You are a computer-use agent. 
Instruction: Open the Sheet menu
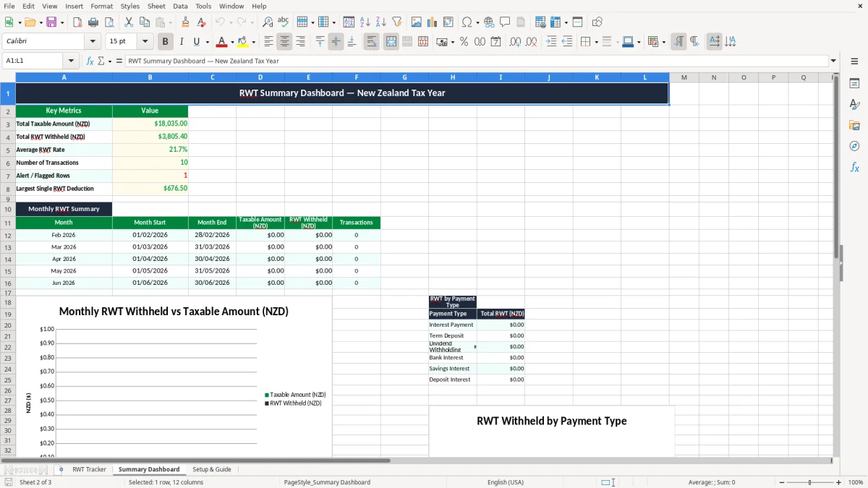[156, 6]
